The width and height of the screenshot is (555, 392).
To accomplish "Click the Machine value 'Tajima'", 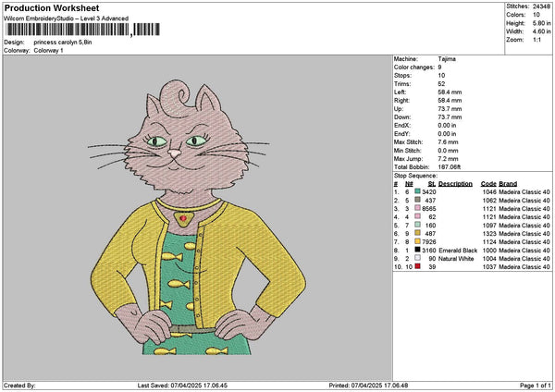I will pyautogui.click(x=447, y=59).
